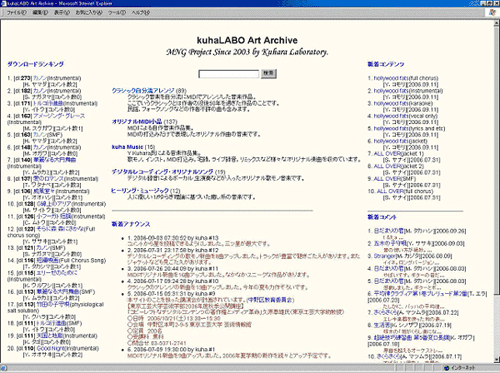Screen dimensions: 500x373
Task: Open さくらさくら comment dated 2006.07.22
Action: [x=385, y=313]
